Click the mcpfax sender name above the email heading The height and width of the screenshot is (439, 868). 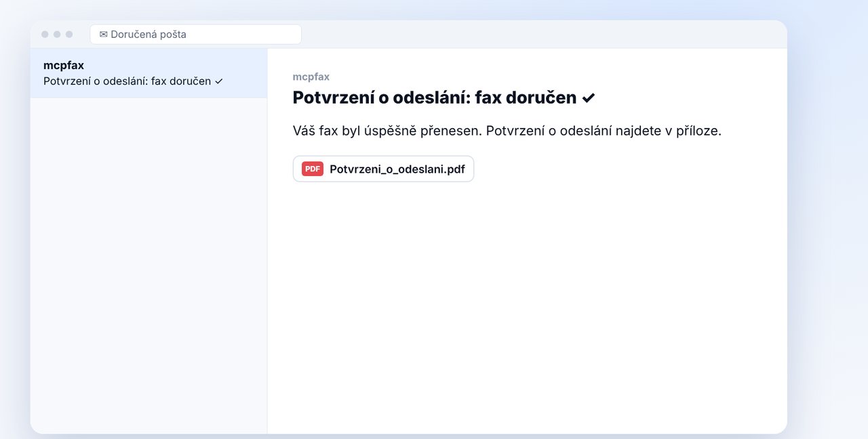(x=311, y=77)
